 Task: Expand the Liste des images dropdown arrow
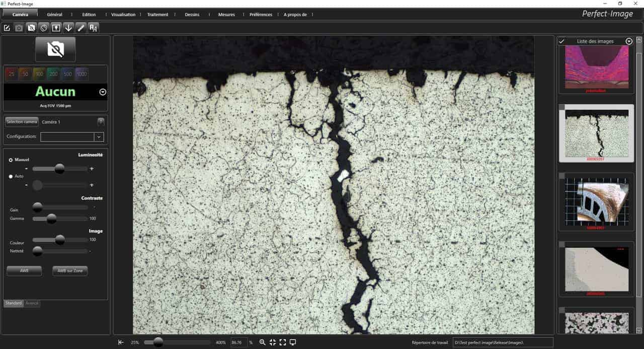629,41
